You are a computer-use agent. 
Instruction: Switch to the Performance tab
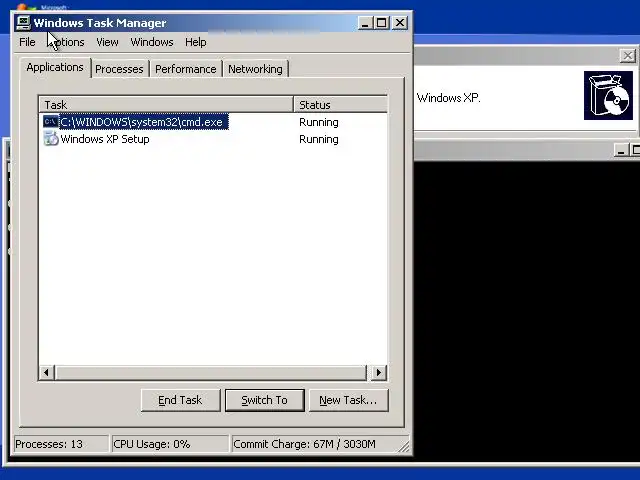(x=186, y=69)
